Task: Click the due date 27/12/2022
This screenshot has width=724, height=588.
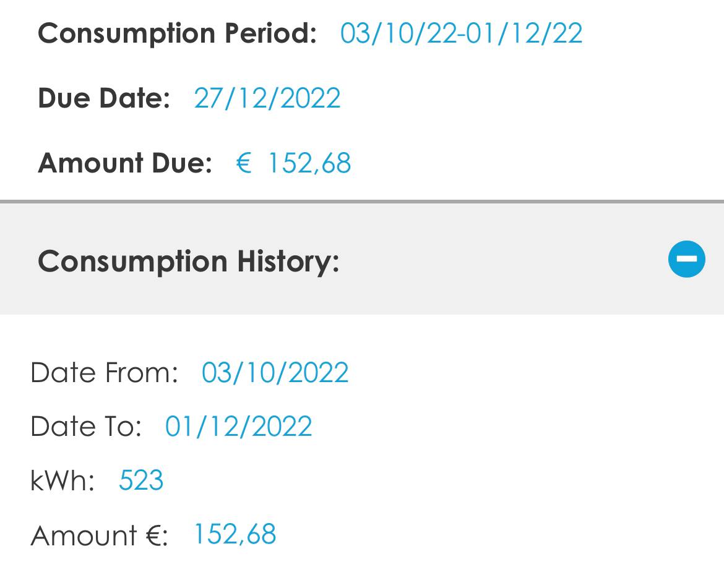Action: coord(267,98)
